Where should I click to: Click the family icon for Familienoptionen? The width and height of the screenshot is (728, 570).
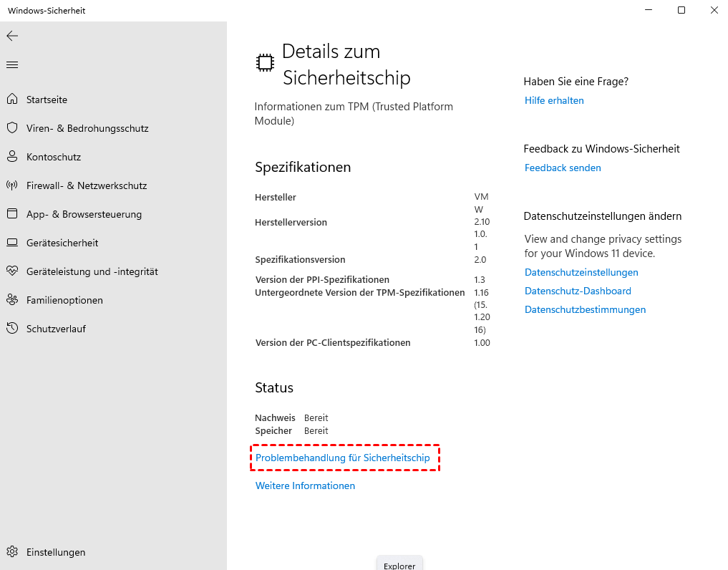12,299
